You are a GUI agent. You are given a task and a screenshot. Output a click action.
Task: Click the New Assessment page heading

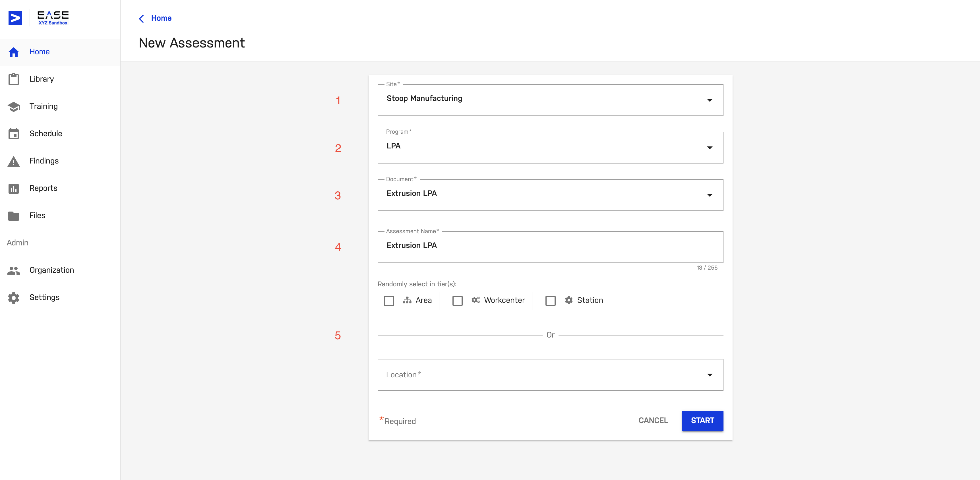[192, 43]
